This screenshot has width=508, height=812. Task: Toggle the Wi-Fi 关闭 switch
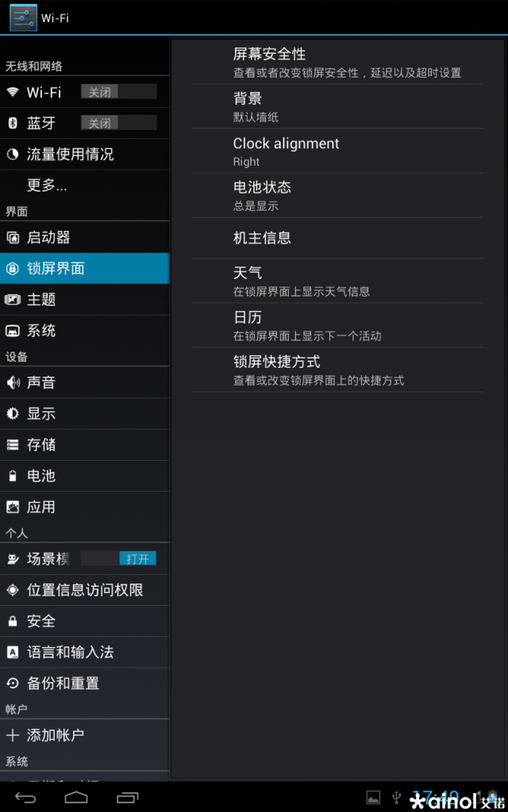(119, 92)
